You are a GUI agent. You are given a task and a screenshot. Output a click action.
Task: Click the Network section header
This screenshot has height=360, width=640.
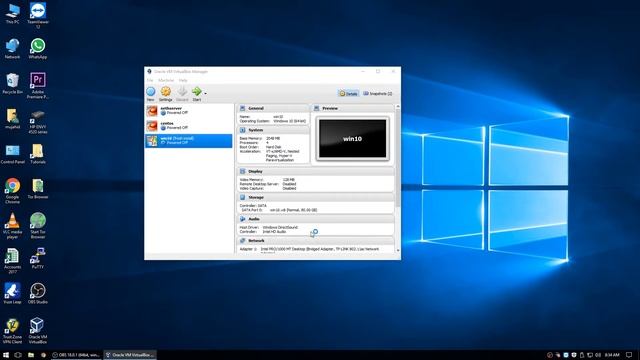pos(316,240)
